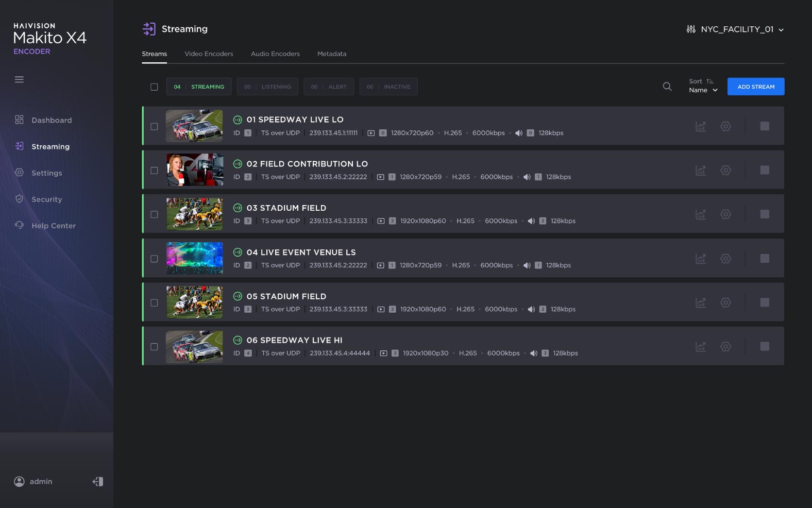Click the search magnifier icon

(x=667, y=87)
